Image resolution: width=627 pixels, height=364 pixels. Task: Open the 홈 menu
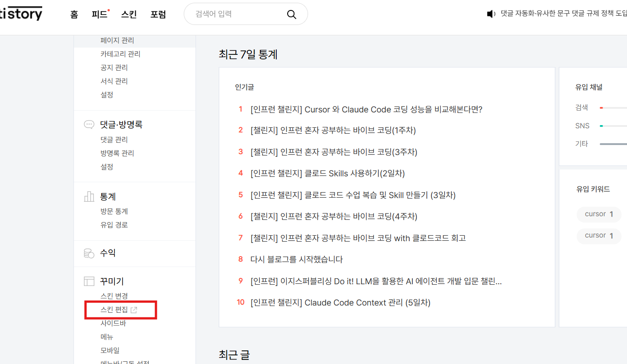tap(74, 14)
